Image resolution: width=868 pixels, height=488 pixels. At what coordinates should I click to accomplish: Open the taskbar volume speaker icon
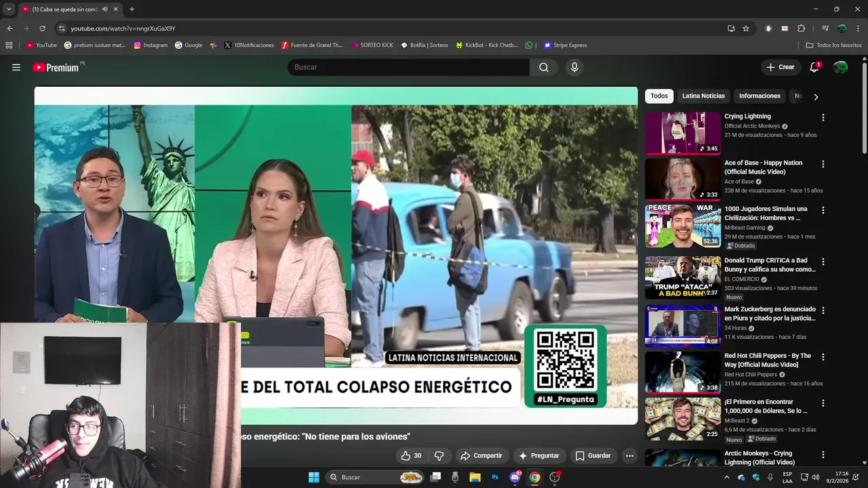point(815,477)
